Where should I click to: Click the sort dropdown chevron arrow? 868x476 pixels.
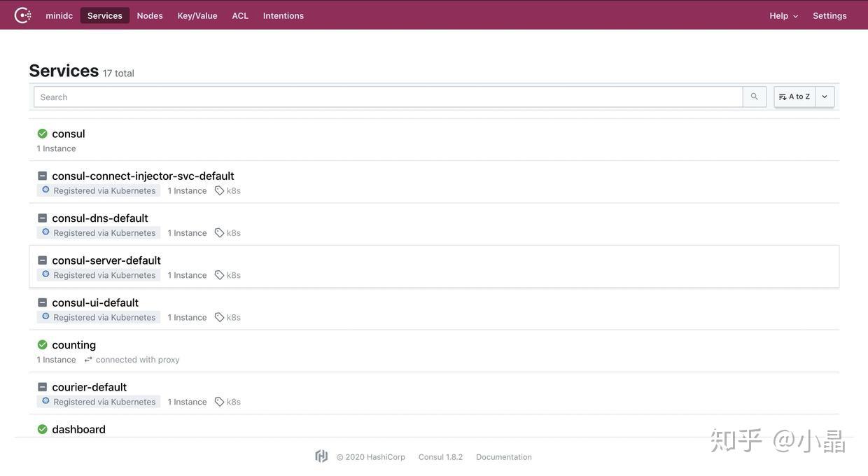pyautogui.click(x=825, y=97)
